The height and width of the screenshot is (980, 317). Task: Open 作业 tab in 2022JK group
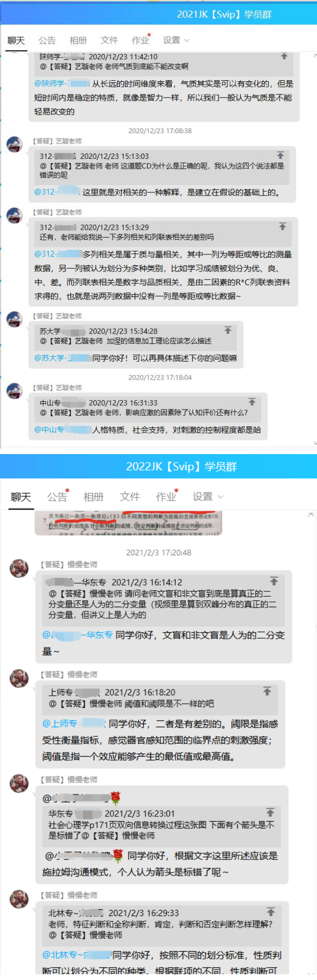[x=166, y=497]
